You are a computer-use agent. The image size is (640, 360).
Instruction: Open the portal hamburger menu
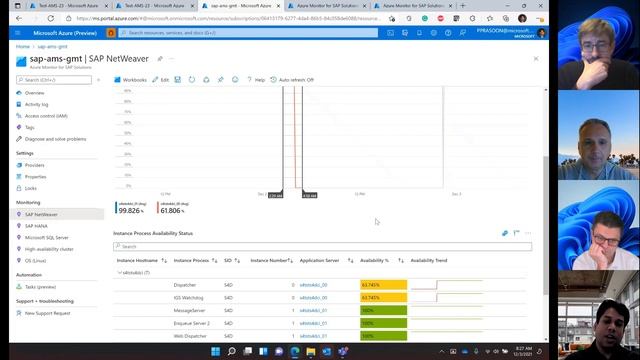click(x=18, y=33)
